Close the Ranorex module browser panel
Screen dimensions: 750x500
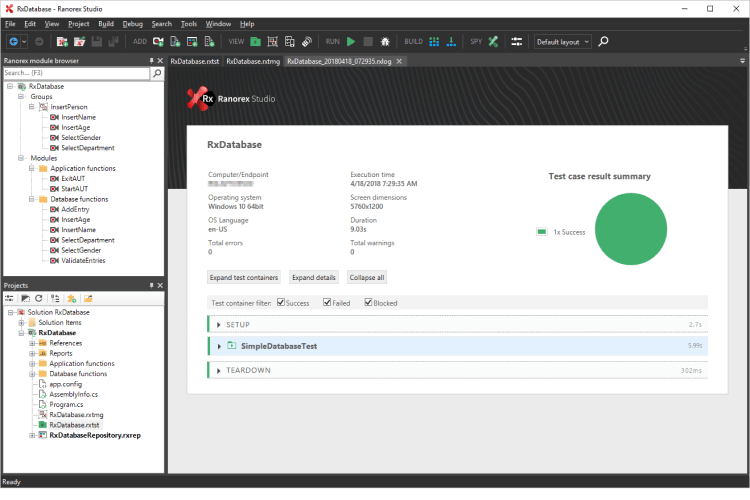pyautogui.click(x=160, y=61)
